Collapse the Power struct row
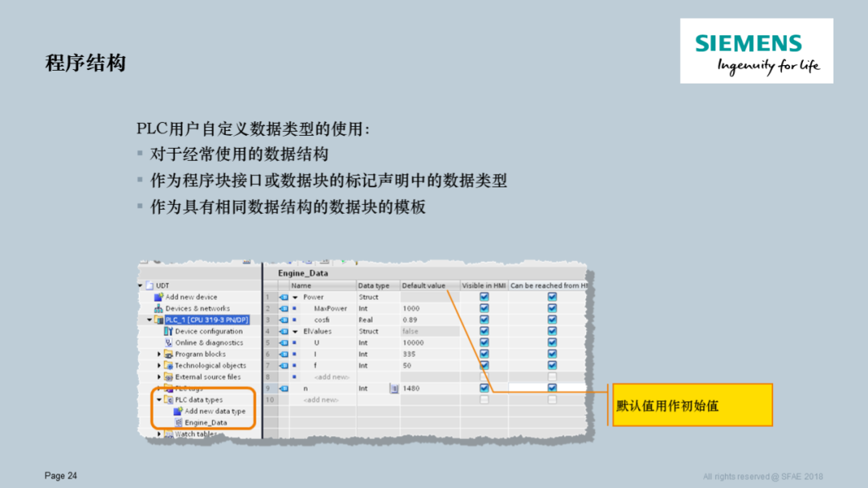The height and width of the screenshot is (488, 868). coord(294,297)
